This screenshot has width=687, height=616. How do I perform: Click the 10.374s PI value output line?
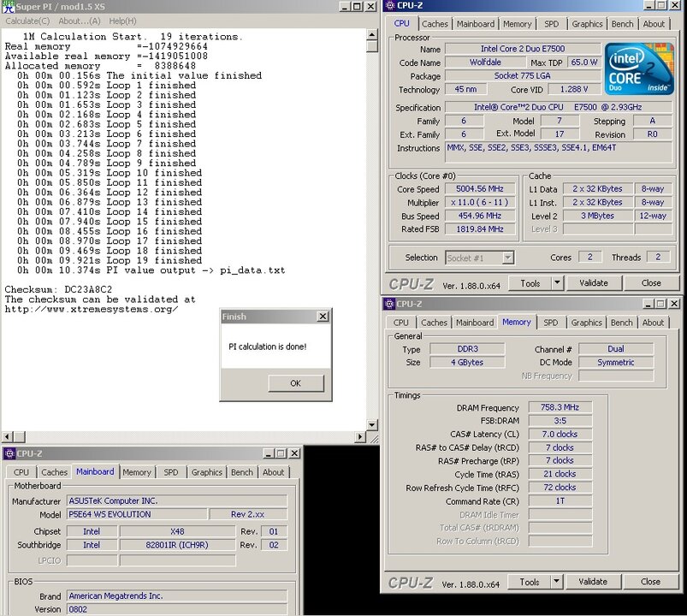point(151,270)
